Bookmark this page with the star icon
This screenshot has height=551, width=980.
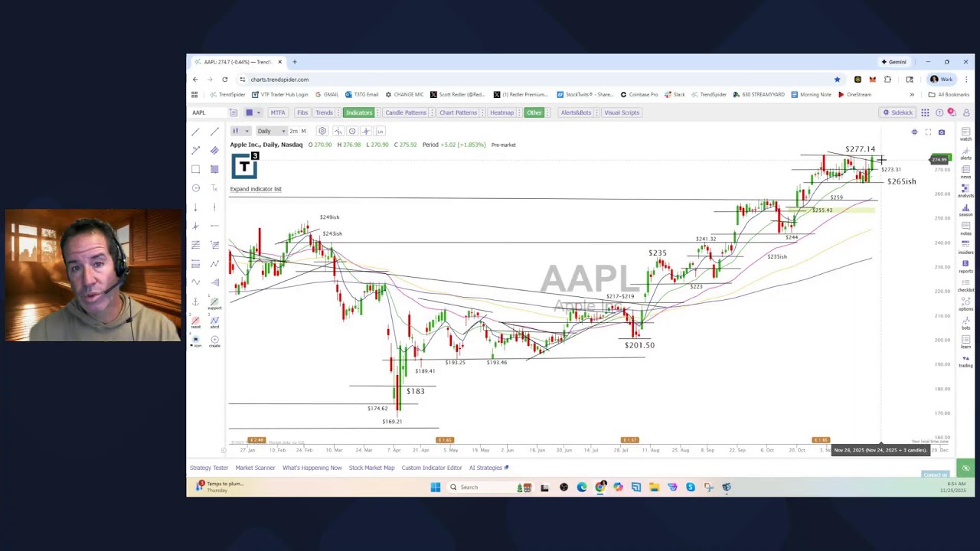pyautogui.click(x=837, y=80)
